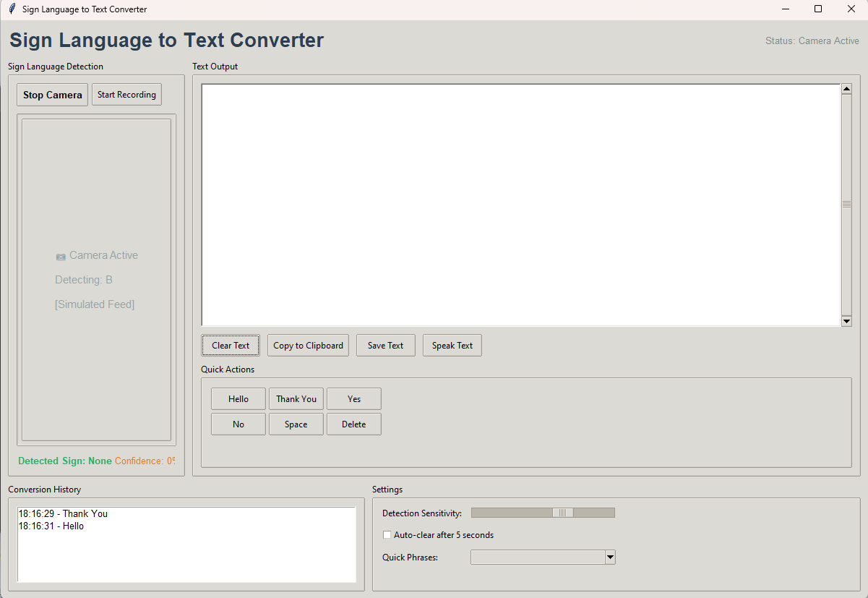Insert a Space via quick actions
This screenshot has width=868, height=598.
pos(296,424)
